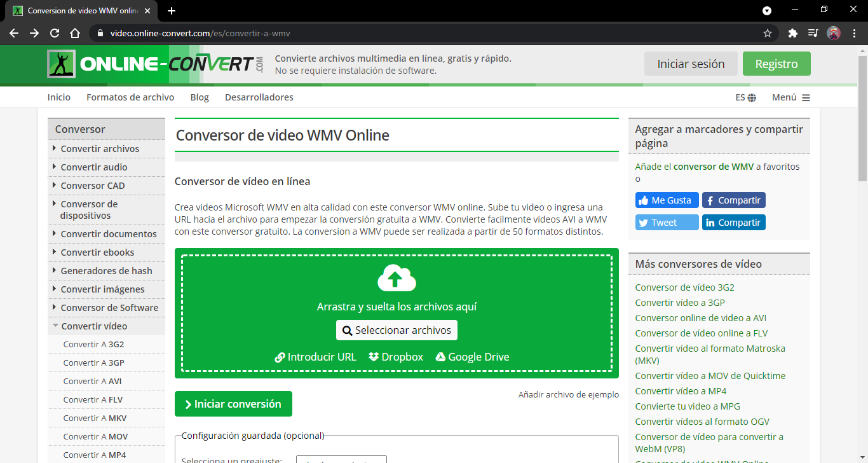
Task: Open the Chrome three-dot menu
Action: 854,33
